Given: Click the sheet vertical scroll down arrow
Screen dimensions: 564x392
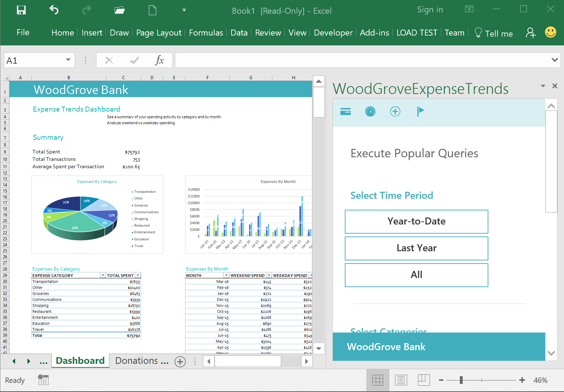Looking at the screenshot, I should pyautogui.click(x=319, y=348).
